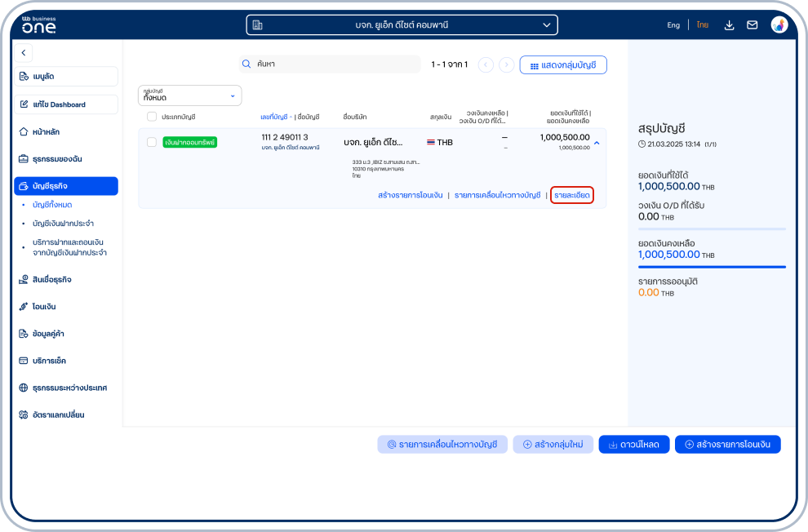
Task: Click the blue balance progress bar
Action: pyautogui.click(x=711, y=267)
